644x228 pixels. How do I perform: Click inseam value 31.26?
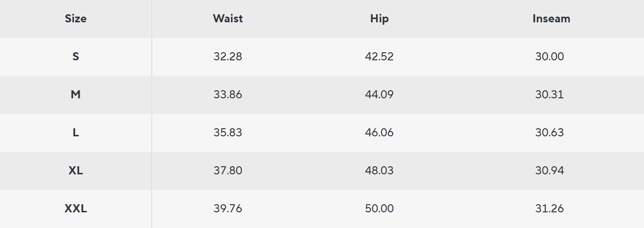[x=550, y=209]
